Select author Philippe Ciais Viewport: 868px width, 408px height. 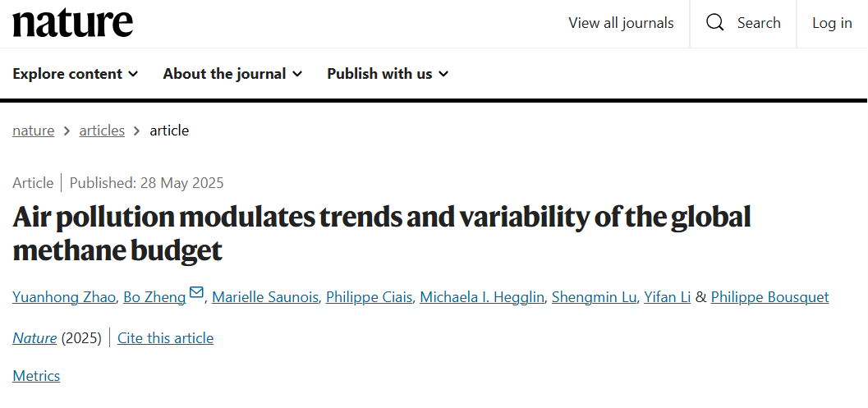(x=368, y=297)
